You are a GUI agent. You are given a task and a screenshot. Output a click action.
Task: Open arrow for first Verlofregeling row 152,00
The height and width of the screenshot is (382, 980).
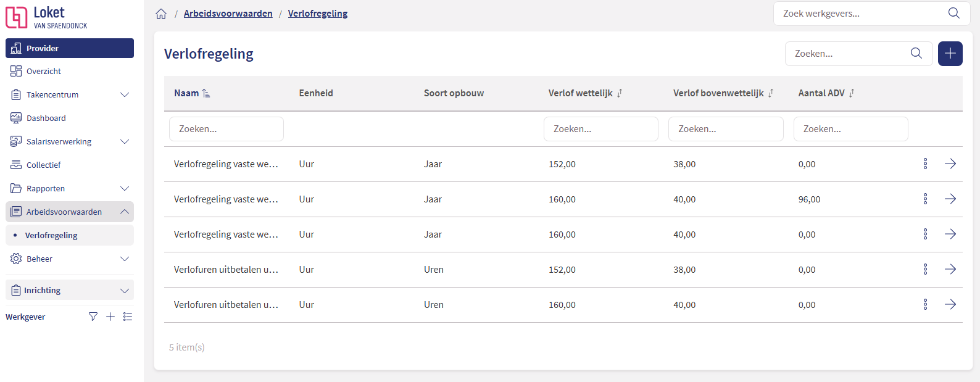point(950,164)
